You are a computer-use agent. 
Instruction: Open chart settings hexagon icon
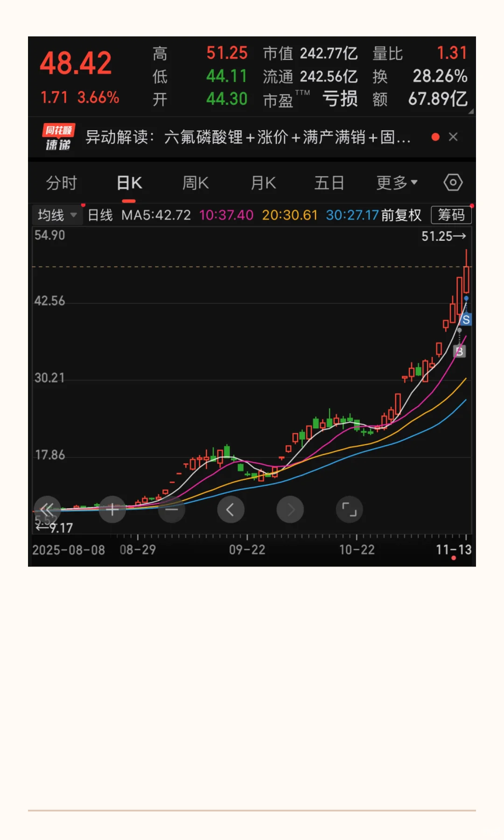453,182
